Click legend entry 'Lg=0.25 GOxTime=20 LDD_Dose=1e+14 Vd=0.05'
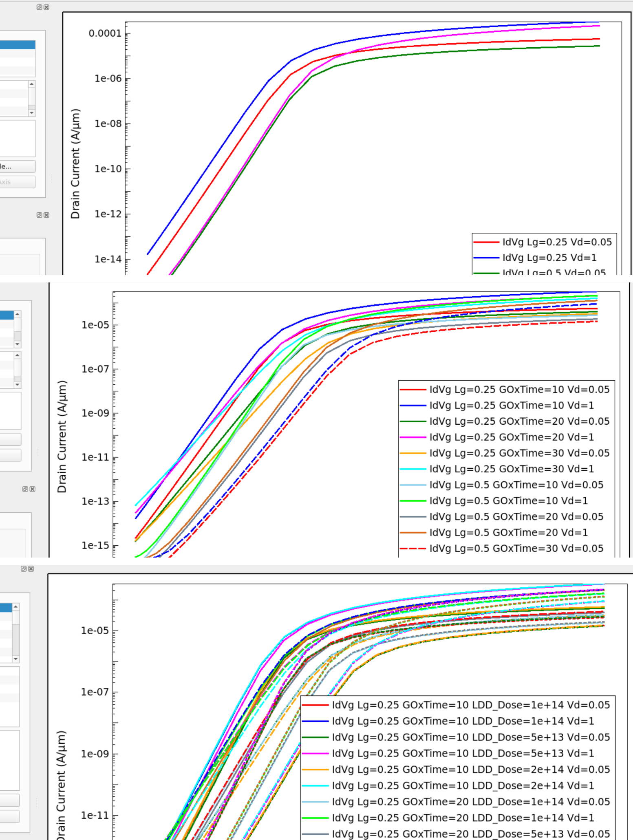Screen dimensions: 633x840 pos(471,802)
